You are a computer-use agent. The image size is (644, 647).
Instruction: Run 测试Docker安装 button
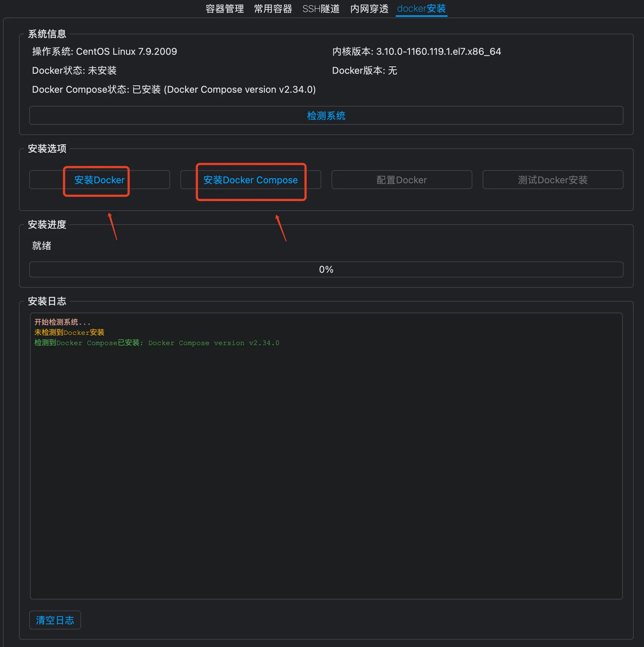(x=553, y=180)
